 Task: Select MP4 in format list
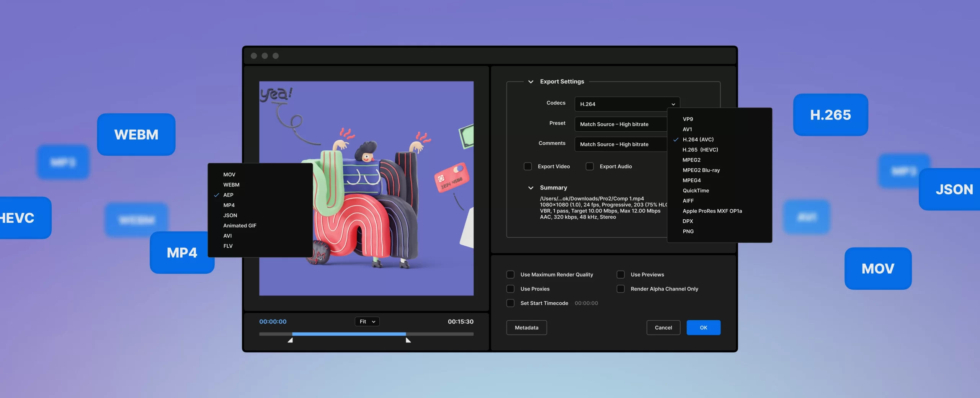click(x=229, y=205)
